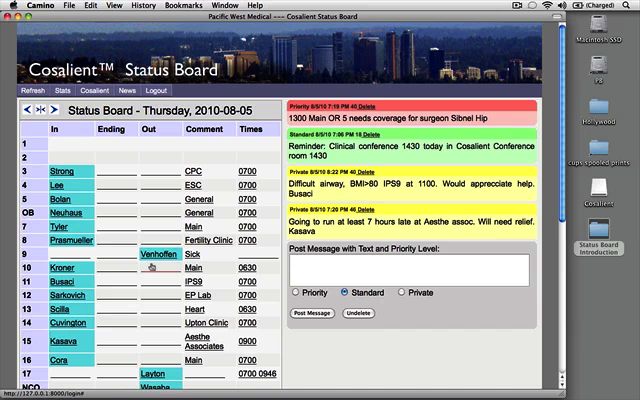Select the Standard radio button
The image size is (640, 400).
click(x=344, y=292)
